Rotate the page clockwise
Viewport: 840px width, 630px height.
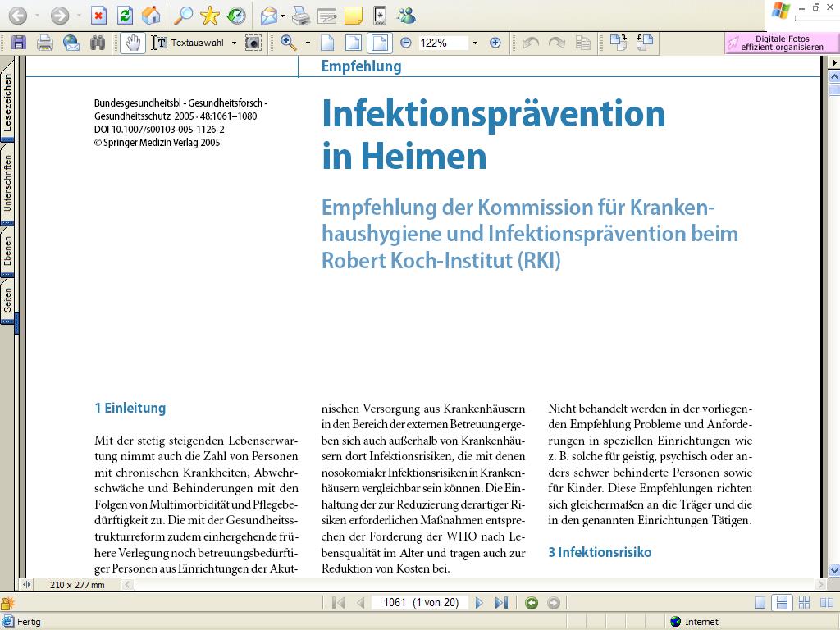(618, 43)
